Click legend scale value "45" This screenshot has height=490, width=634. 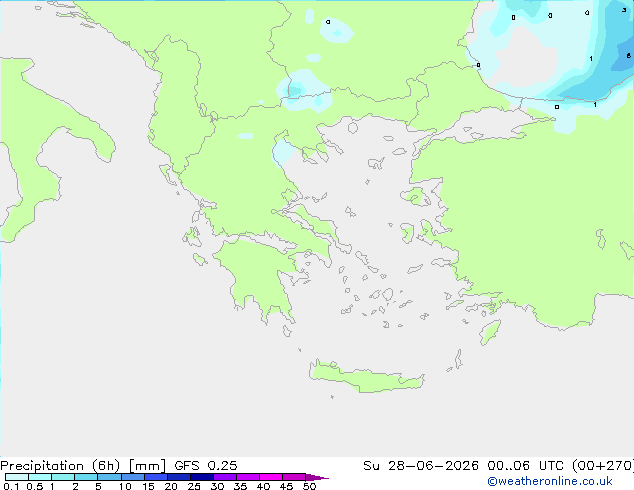[286, 486]
